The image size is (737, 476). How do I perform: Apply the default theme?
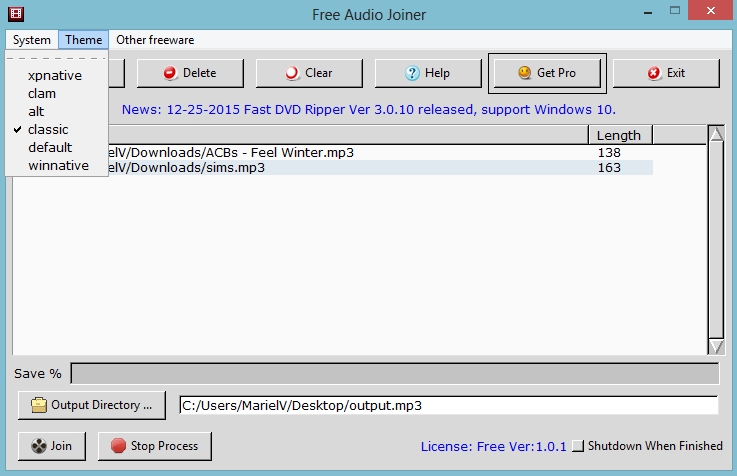click(x=50, y=148)
